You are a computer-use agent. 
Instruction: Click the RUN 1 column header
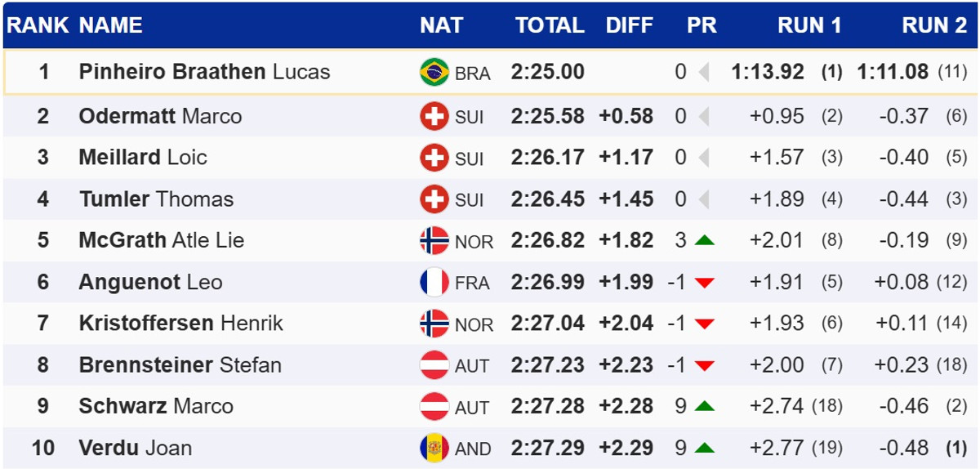[808, 25]
